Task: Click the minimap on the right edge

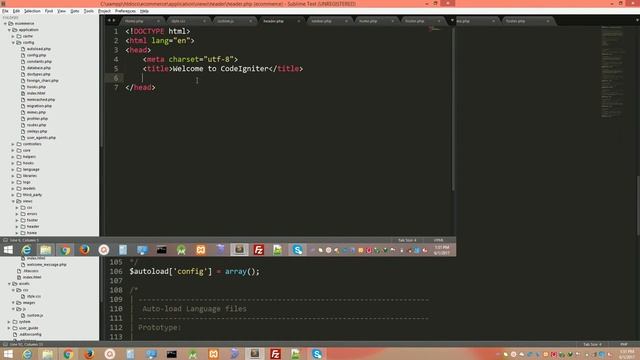Action: pyautogui.click(x=612, y=73)
